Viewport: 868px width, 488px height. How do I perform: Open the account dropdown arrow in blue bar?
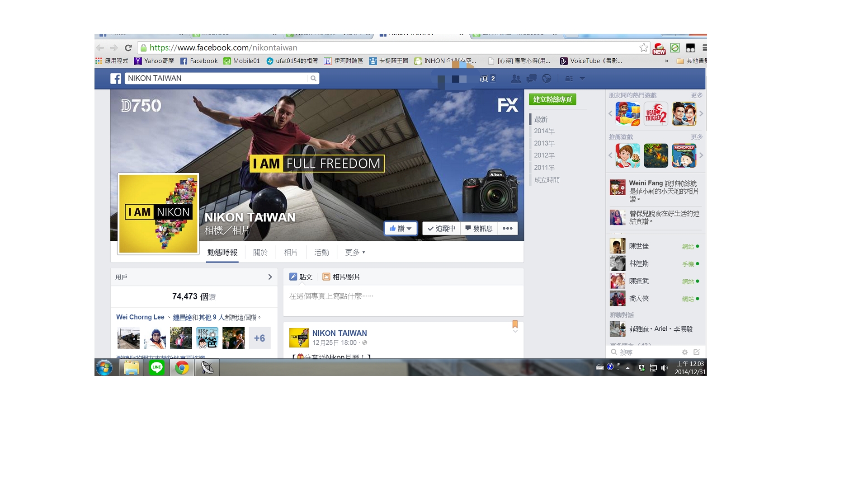point(582,79)
